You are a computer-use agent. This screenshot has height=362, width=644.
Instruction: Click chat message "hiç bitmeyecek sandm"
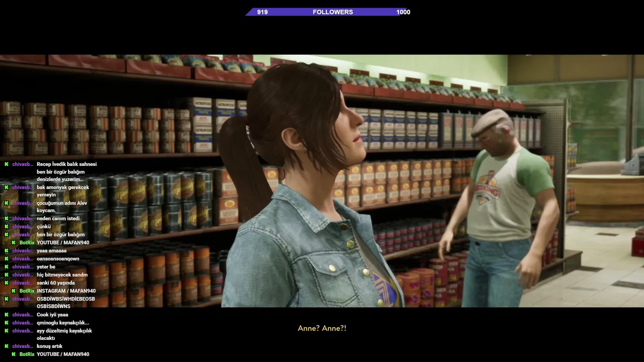[x=62, y=275]
